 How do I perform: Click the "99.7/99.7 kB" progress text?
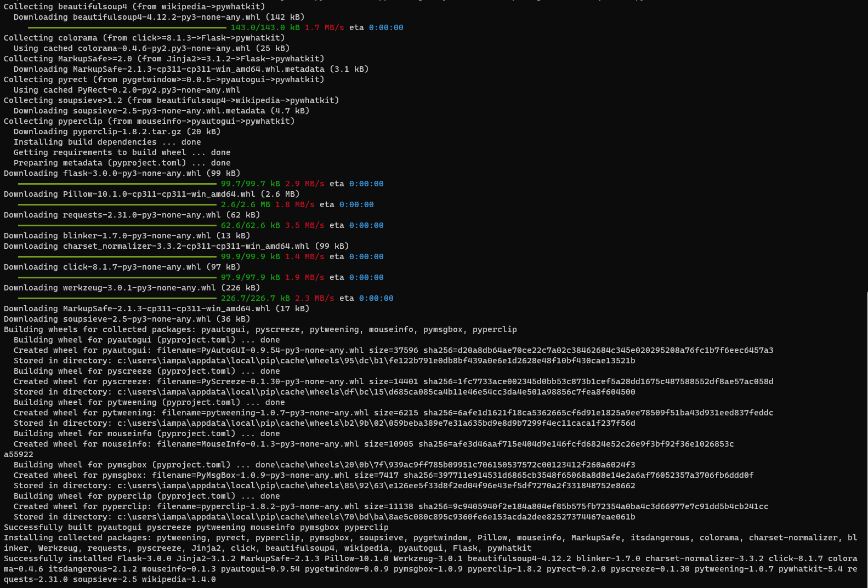pos(251,184)
